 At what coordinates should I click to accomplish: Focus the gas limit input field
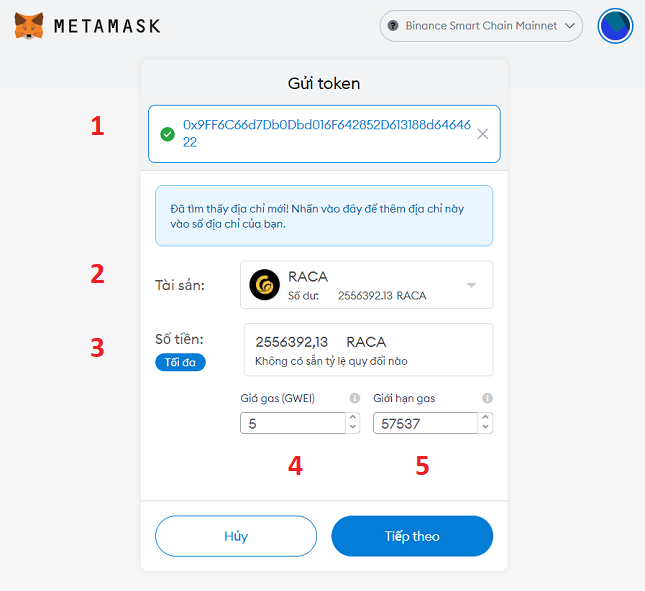pyautogui.click(x=425, y=424)
